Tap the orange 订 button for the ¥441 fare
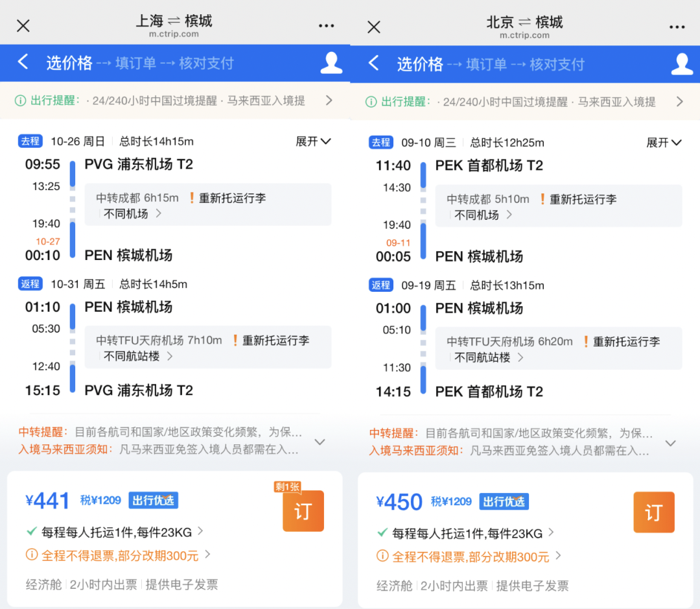Image resolution: width=700 pixels, height=609 pixels. coord(303,512)
